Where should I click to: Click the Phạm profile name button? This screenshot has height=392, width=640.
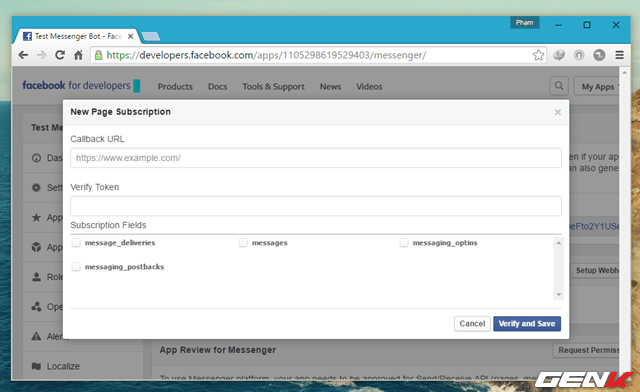(524, 23)
